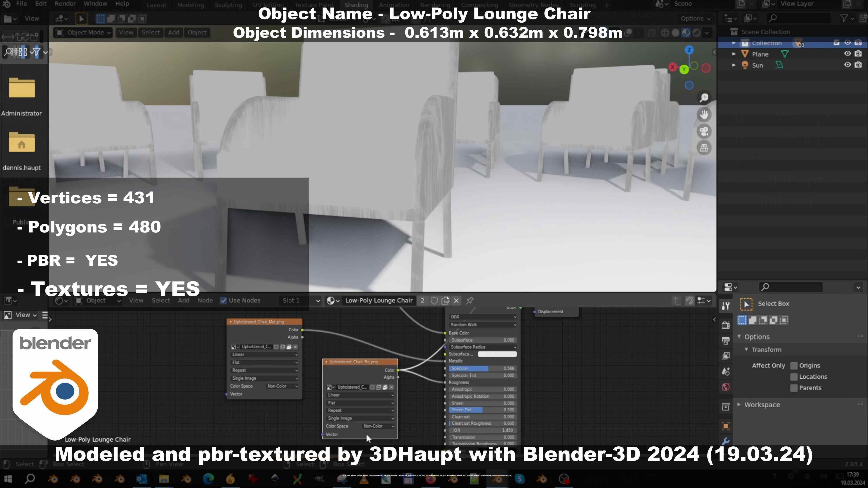868x488 pixels.
Task: Expand the Workspace panel
Action: click(x=739, y=404)
